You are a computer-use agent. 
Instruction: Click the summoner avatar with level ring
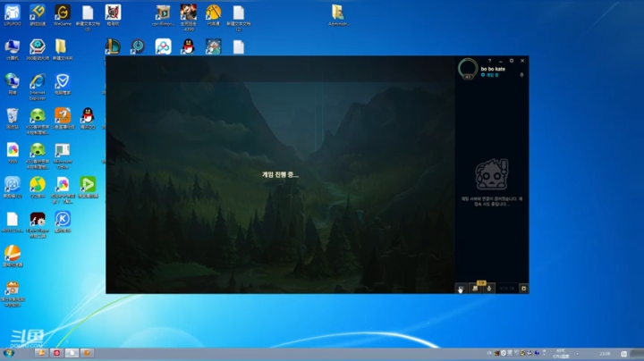click(x=468, y=69)
